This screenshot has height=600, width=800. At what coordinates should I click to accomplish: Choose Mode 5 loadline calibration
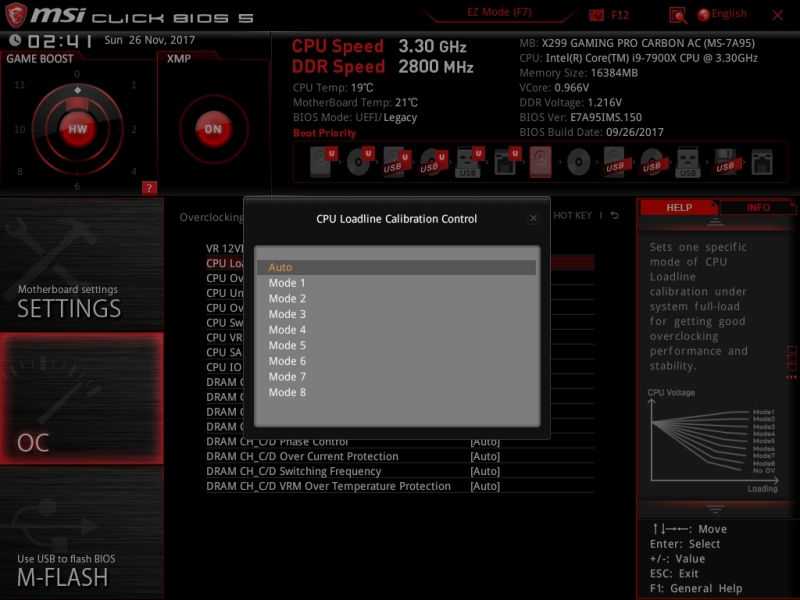(396, 345)
